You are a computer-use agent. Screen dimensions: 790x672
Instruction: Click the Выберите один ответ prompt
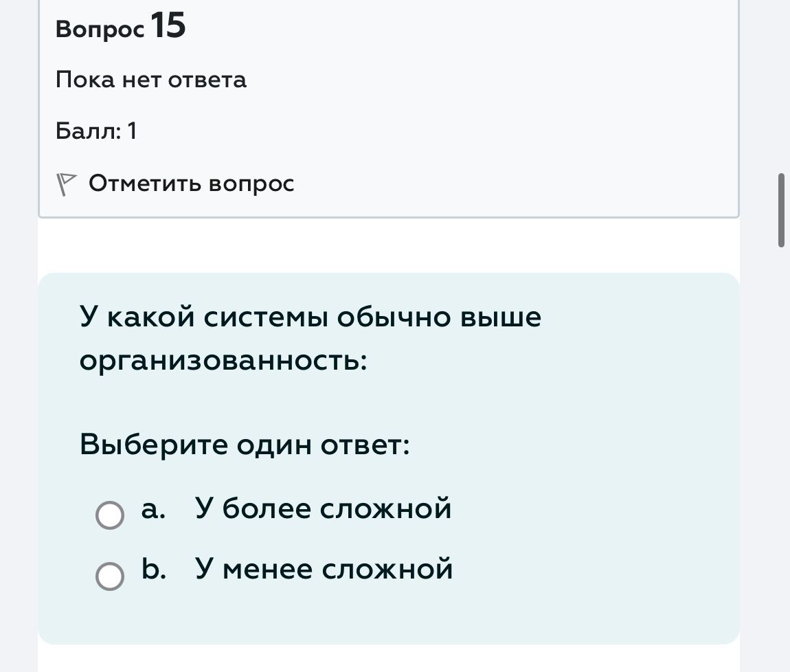pyautogui.click(x=245, y=445)
